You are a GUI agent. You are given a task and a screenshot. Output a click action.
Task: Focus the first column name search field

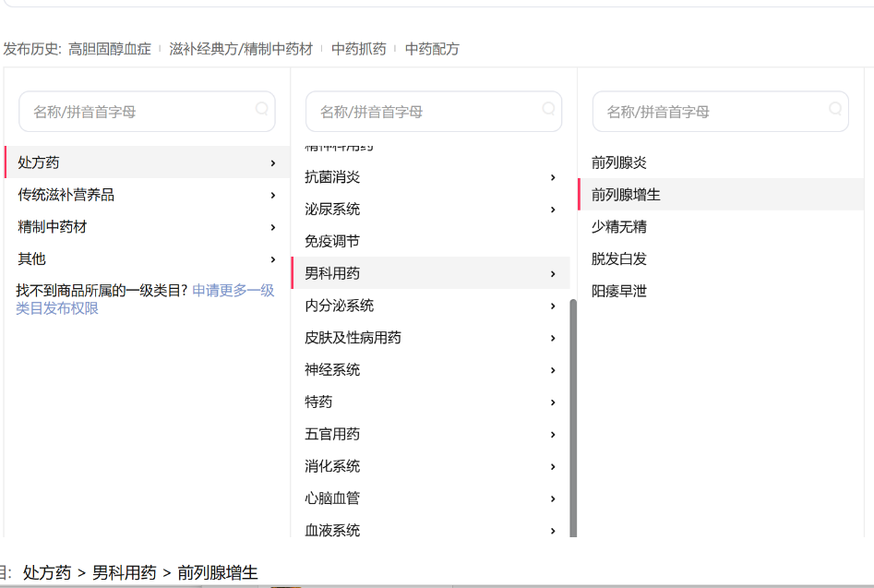click(138, 112)
